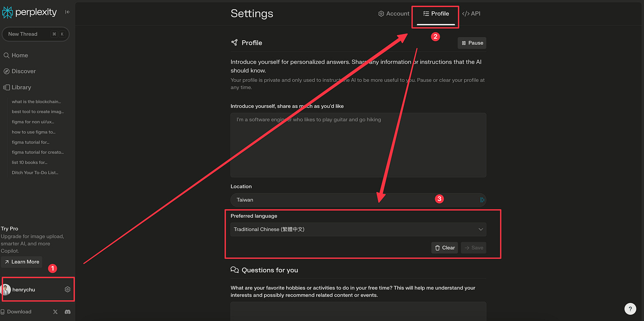Open thread 'figma tutorial for...'
Image resolution: width=644 pixels, height=321 pixels.
(x=31, y=142)
